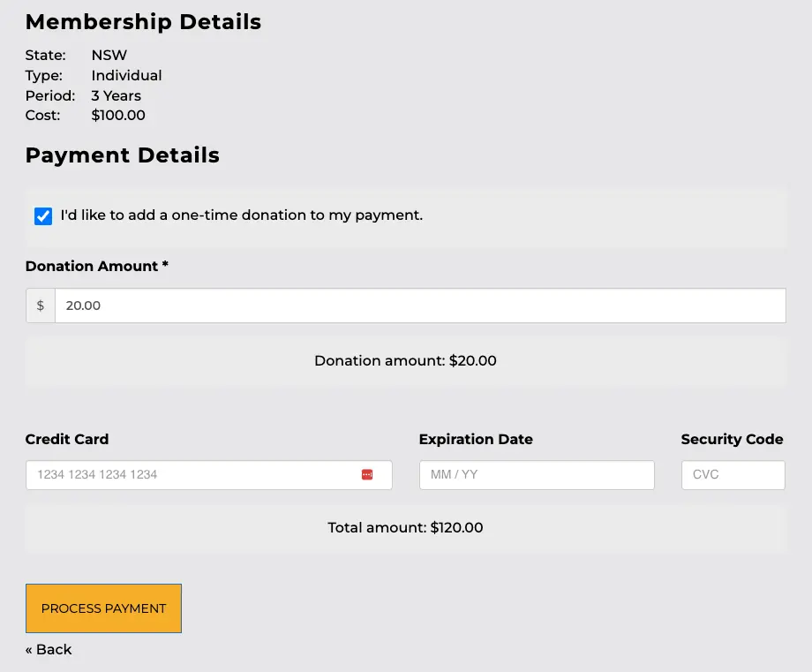Click the MM / YY expiration field
The width and height of the screenshot is (812, 672).
[536, 475]
